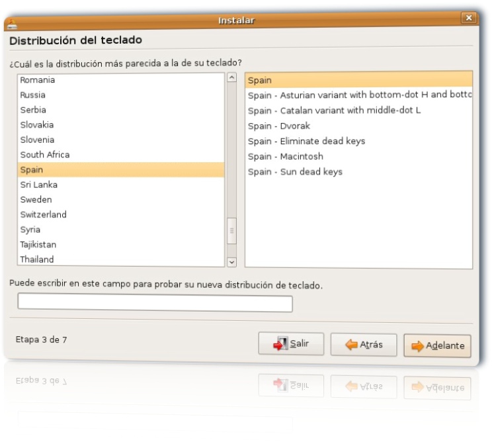Close the Instalar window
The width and height of the screenshot is (492, 448).
(x=468, y=19)
